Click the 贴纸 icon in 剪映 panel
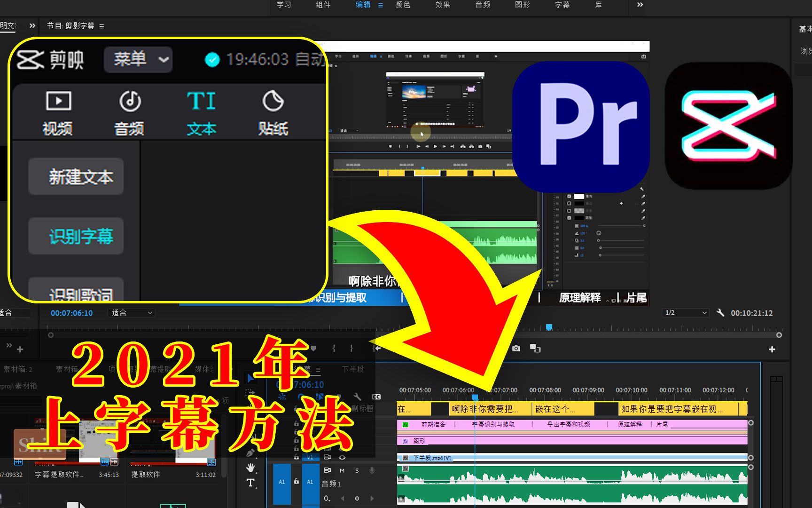 pos(273,101)
